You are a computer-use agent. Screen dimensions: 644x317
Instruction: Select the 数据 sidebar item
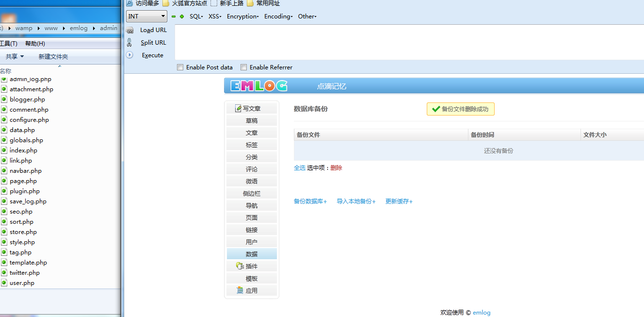pos(252,254)
